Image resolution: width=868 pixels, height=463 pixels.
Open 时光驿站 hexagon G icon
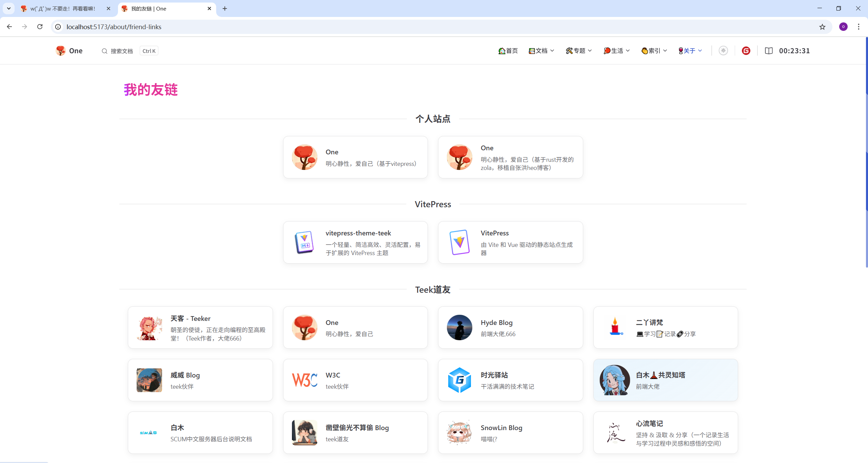coord(459,380)
